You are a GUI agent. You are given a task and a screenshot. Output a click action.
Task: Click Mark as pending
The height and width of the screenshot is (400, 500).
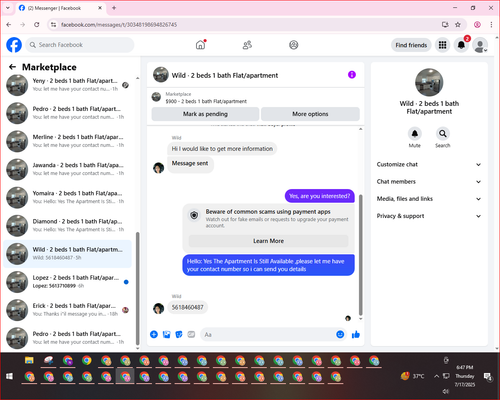(x=205, y=114)
